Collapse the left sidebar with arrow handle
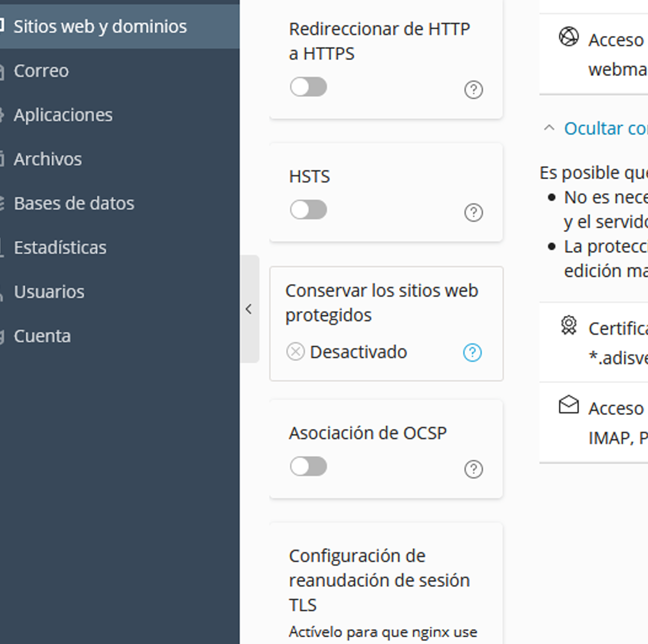 click(249, 309)
